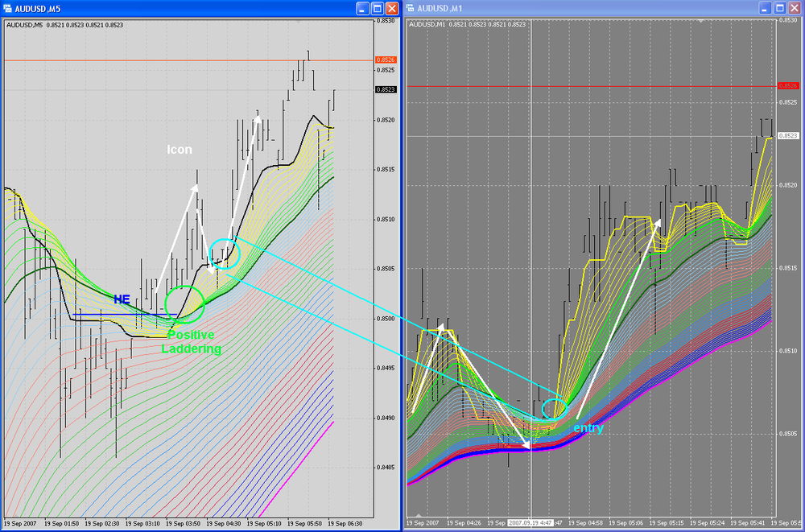Click 19 Sep 01:50 on M5 time axis
Image resolution: width=805 pixels, height=532 pixels.
62,524
